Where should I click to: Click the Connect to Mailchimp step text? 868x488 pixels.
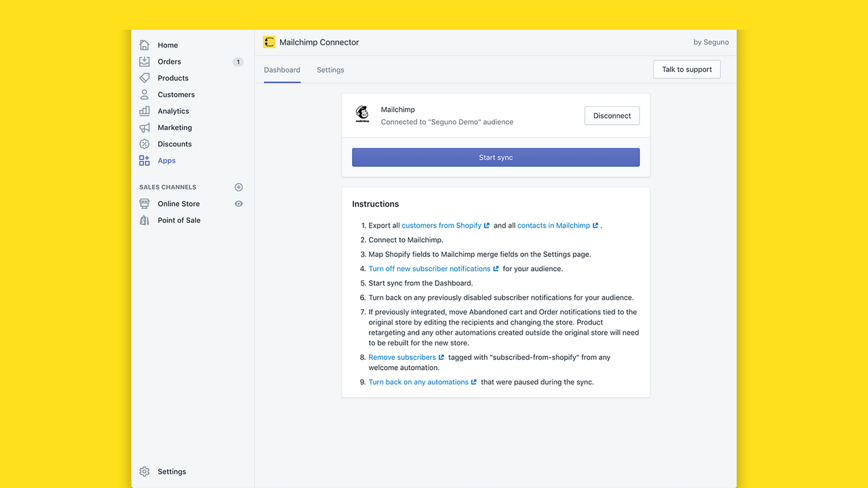[406, 240]
